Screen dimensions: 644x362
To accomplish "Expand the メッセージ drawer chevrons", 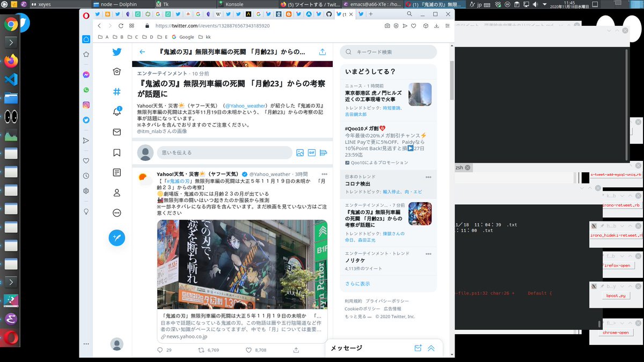I will point(431,348).
